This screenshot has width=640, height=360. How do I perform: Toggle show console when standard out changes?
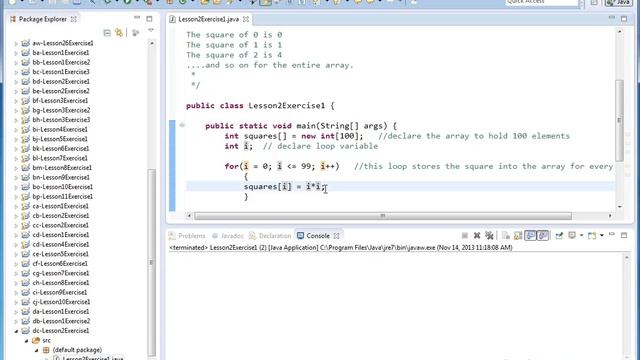tap(530, 236)
